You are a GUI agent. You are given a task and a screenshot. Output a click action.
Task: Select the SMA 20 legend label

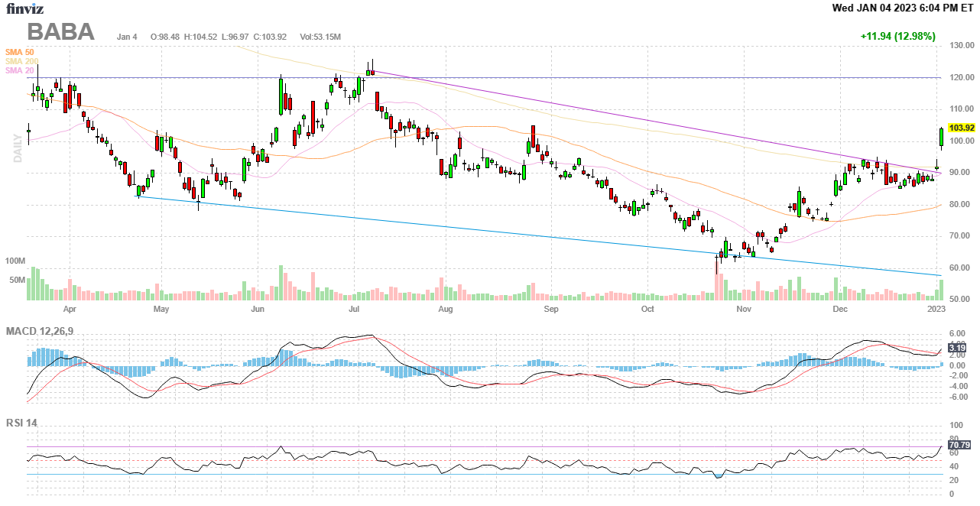coord(19,70)
